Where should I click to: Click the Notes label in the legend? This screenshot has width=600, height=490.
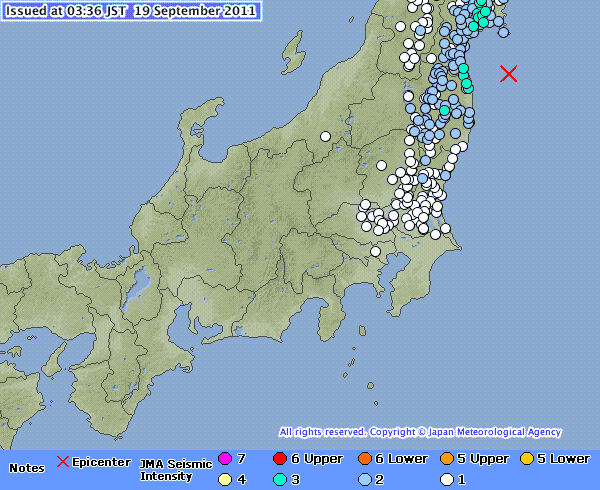click(27, 468)
